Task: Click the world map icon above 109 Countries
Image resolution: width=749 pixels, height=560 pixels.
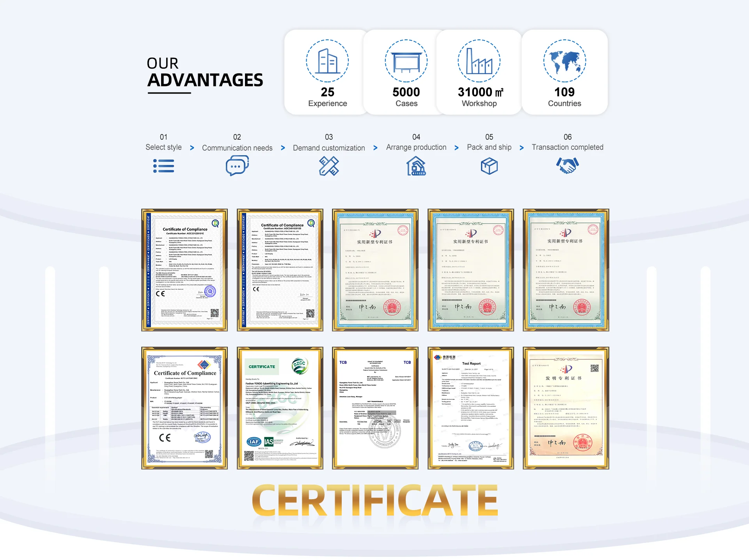Action: coord(564,61)
